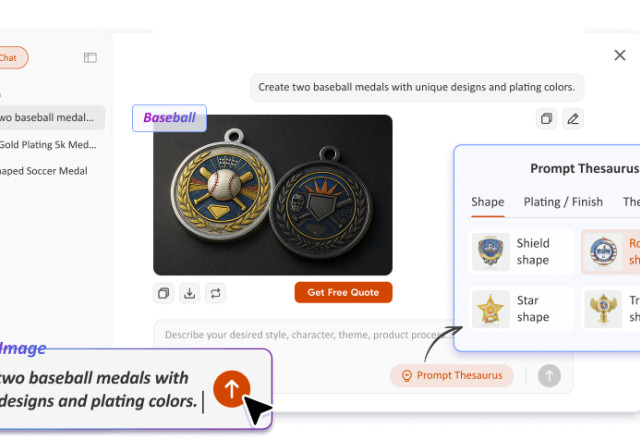Select the Shield shape option
640x440 pixels.
(x=521, y=252)
